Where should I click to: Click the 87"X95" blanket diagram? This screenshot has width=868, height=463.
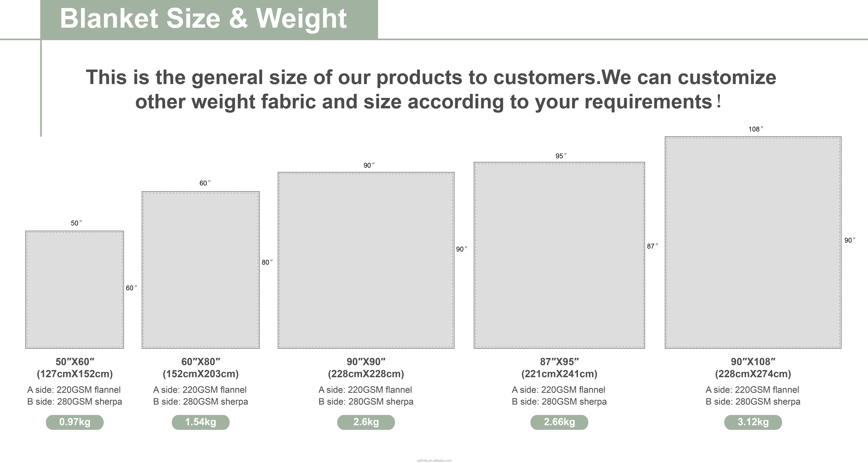(x=559, y=255)
